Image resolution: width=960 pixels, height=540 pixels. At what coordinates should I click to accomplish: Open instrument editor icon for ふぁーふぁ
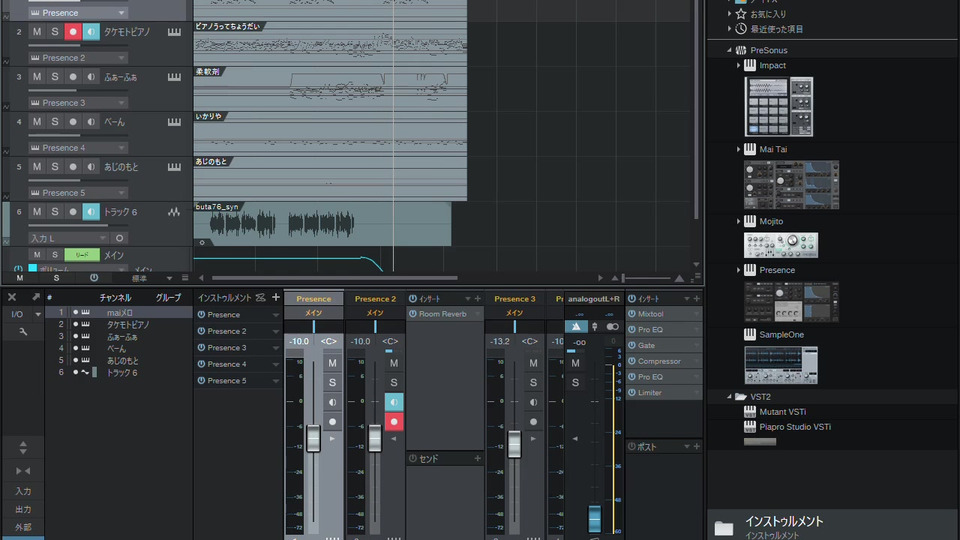pyautogui.click(x=174, y=77)
